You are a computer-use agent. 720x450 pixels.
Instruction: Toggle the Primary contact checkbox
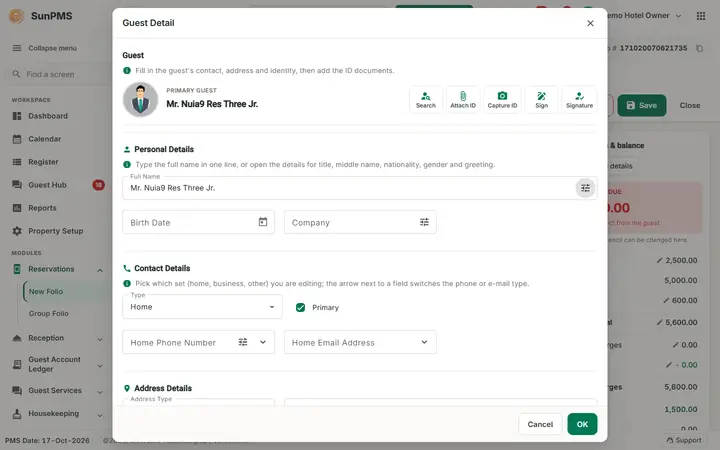[x=300, y=307]
